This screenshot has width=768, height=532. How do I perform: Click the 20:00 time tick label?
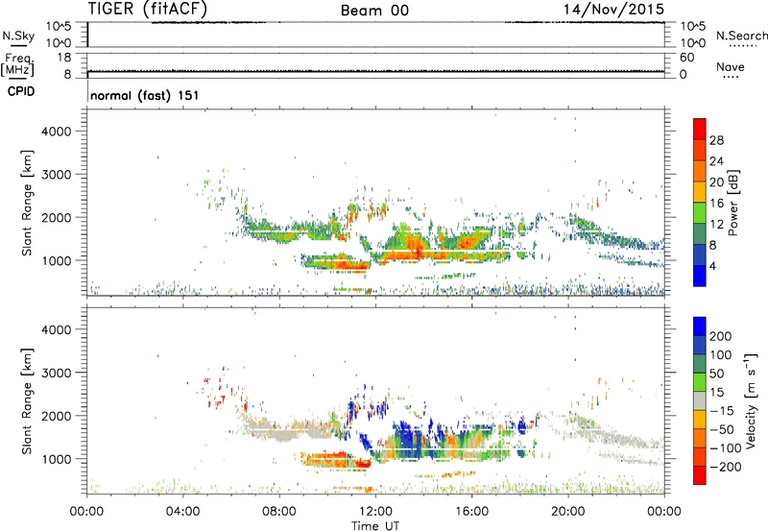(568, 512)
